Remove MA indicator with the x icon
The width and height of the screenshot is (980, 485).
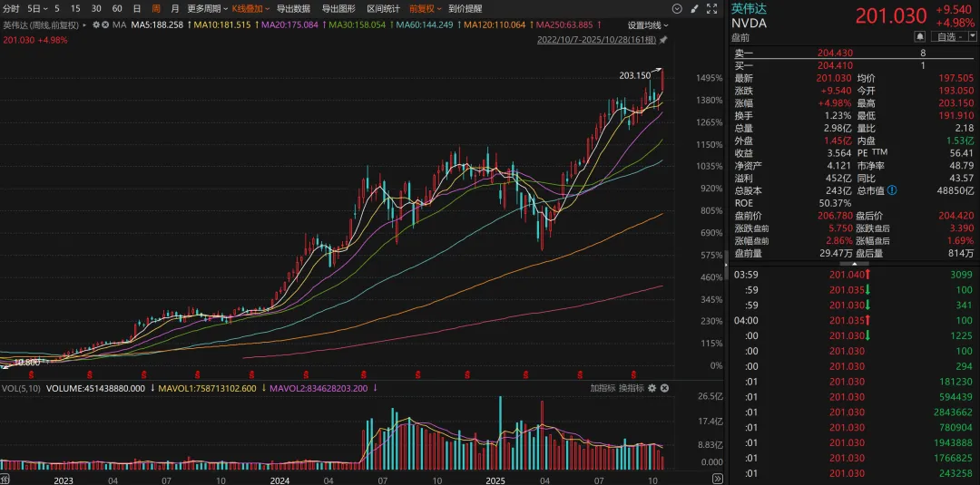point(104,25)
